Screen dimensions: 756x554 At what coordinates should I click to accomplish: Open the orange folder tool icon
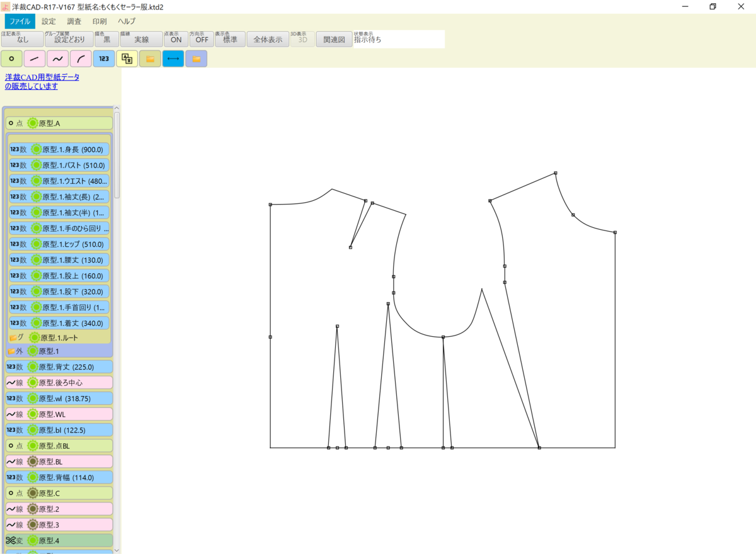pos(150,59)
